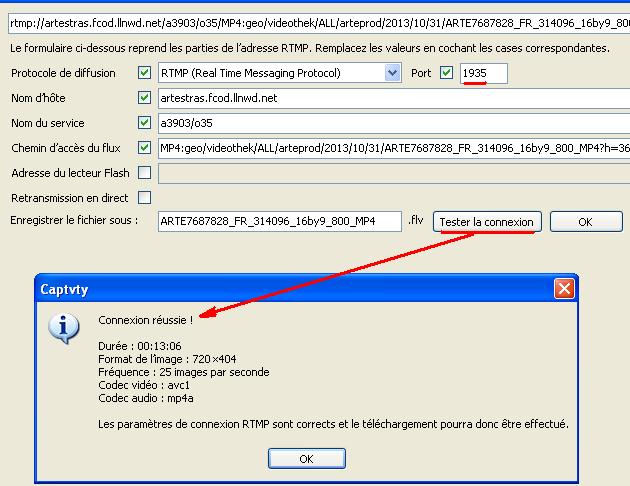This screenshot has width=630, height=486.
Task: Open the RTMP protocol dropdown
Action: pos(392,73)
